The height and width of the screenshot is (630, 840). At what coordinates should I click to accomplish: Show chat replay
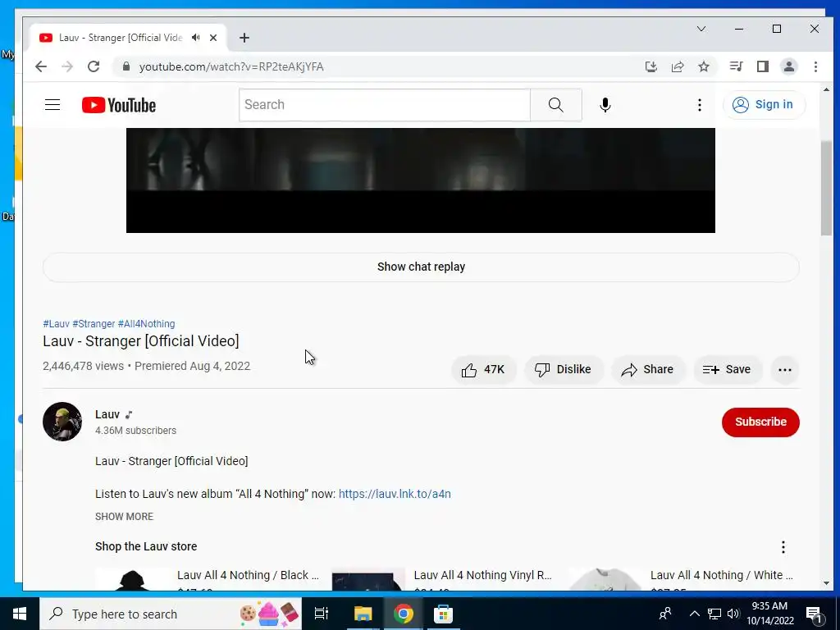click(421, 267)
